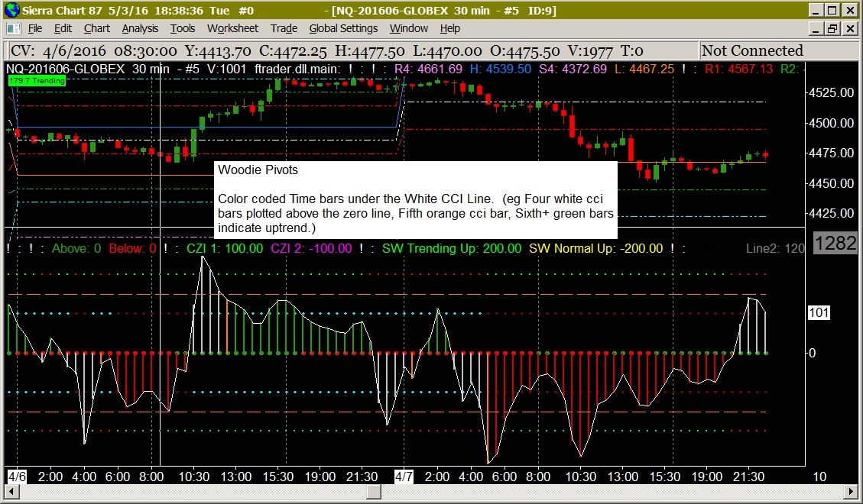Open the Analysis menu
The height and width of the screenshot is (504, 863).
140,28
